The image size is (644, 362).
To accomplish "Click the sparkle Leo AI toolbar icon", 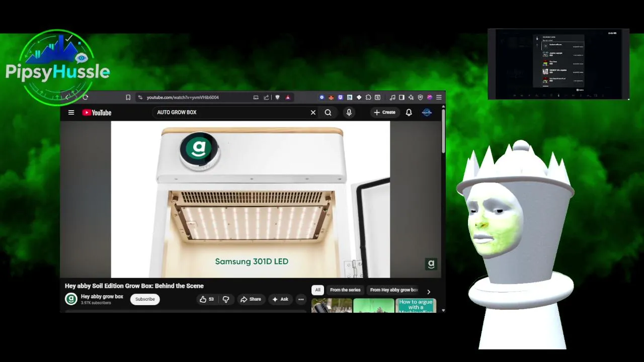I will (x=411, y=98).
